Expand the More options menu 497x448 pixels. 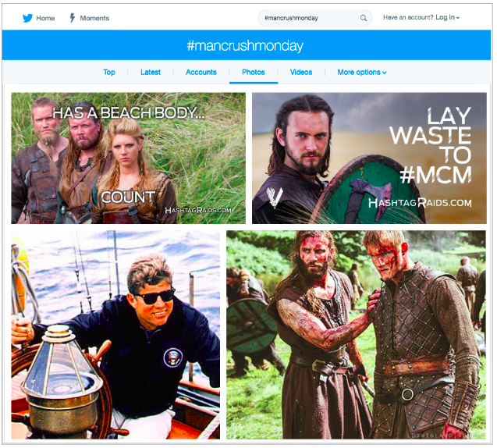coord(362,73)
